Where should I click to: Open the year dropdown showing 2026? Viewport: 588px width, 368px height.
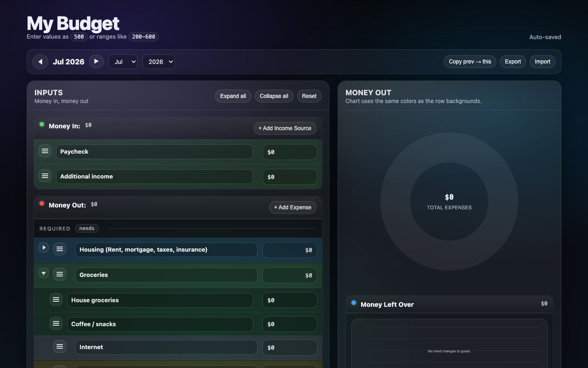coord(158,62)
